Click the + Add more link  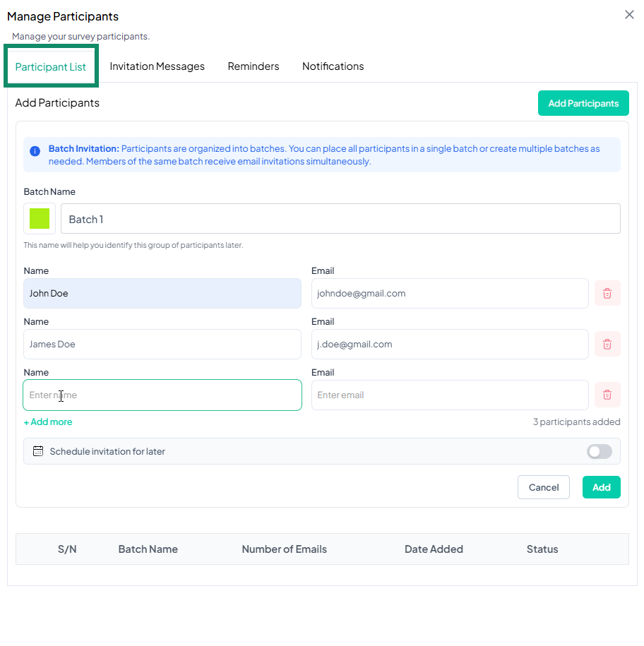(48, 422)
